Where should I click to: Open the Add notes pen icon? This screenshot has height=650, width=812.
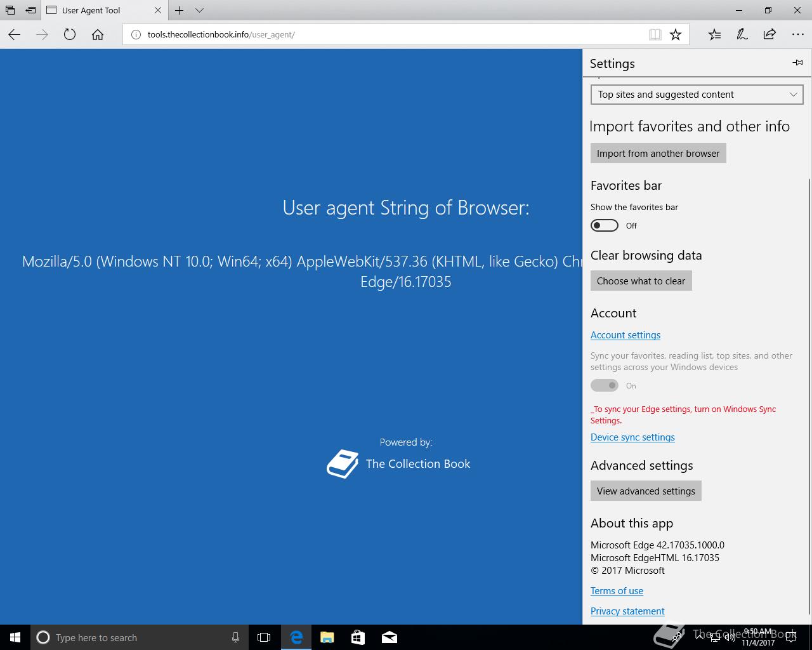click(x=742, y=34)
